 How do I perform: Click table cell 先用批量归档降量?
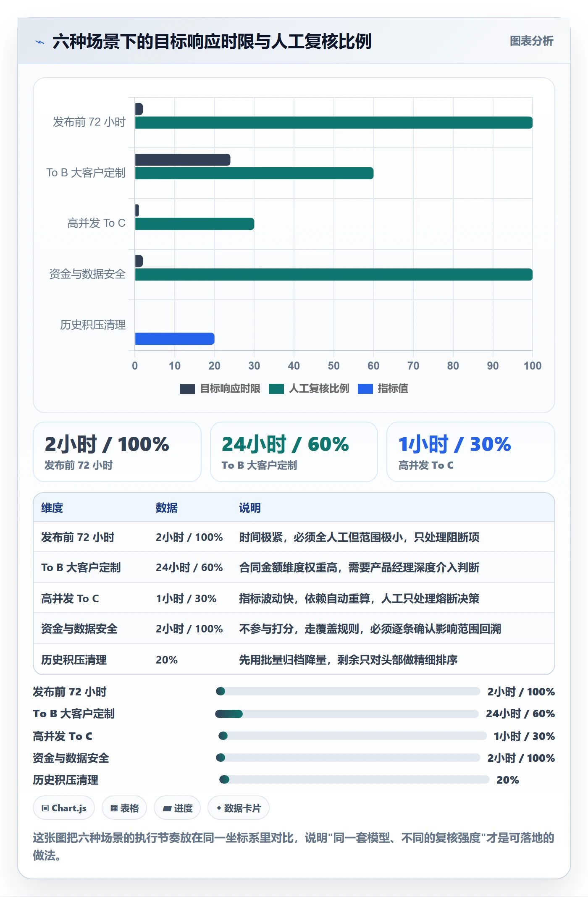[x=348, y=660]
